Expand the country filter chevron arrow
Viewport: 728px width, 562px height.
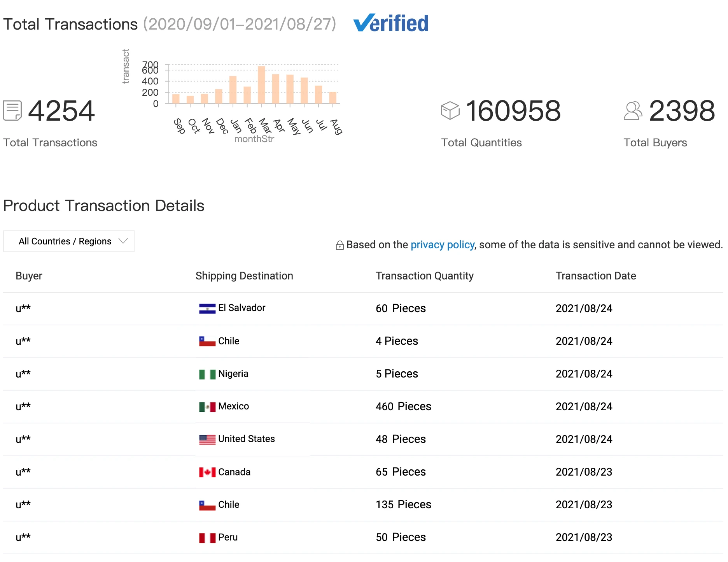coord(123,241)
